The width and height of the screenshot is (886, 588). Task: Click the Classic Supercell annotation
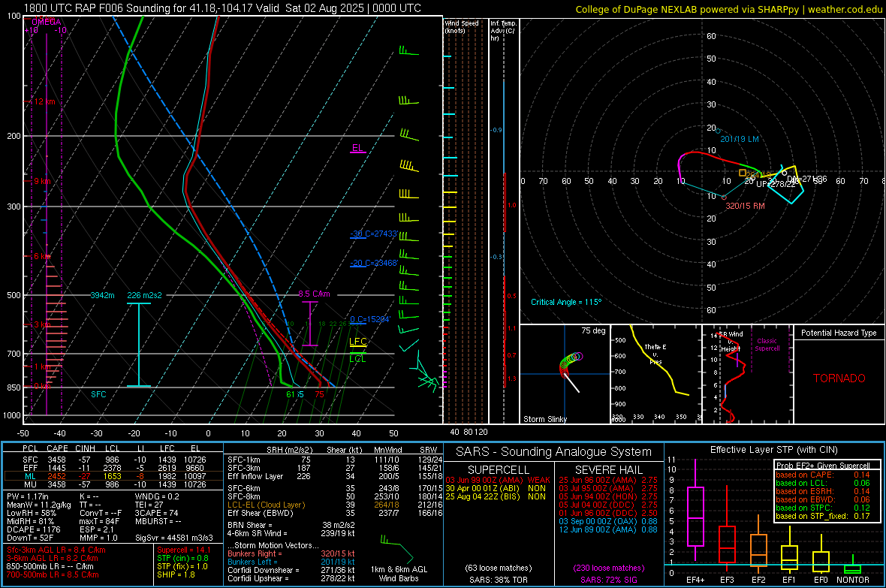pos(767,345)
